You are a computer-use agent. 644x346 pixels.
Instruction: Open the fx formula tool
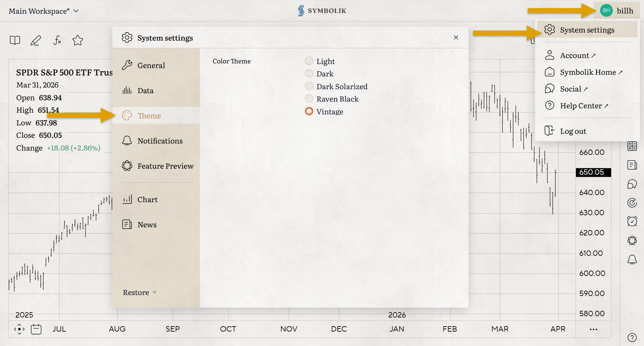point(57,41)
